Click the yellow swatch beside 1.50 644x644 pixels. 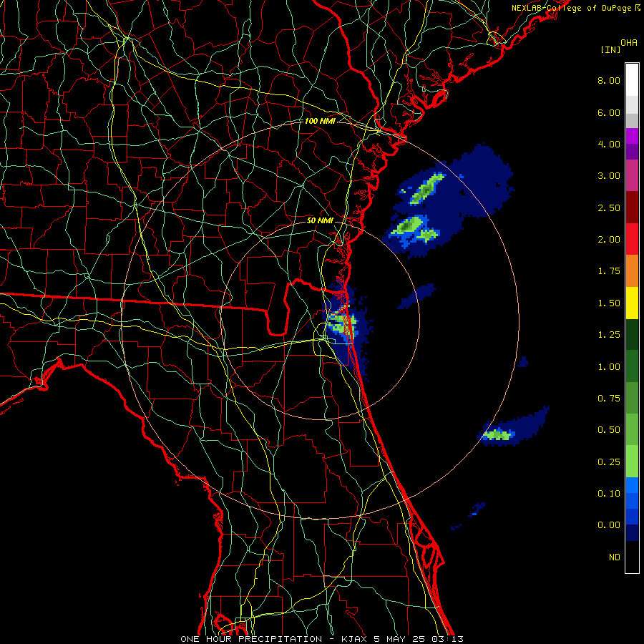click(x=632, y=303)
